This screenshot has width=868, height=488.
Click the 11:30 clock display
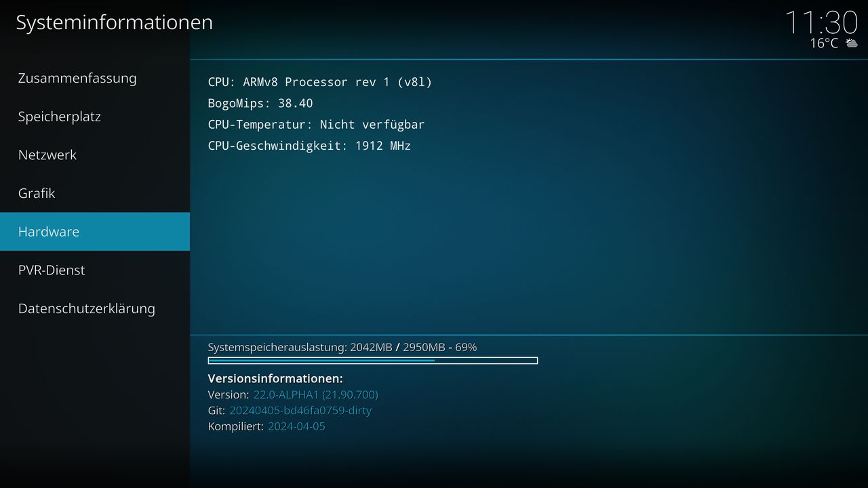tap(821, 22)
